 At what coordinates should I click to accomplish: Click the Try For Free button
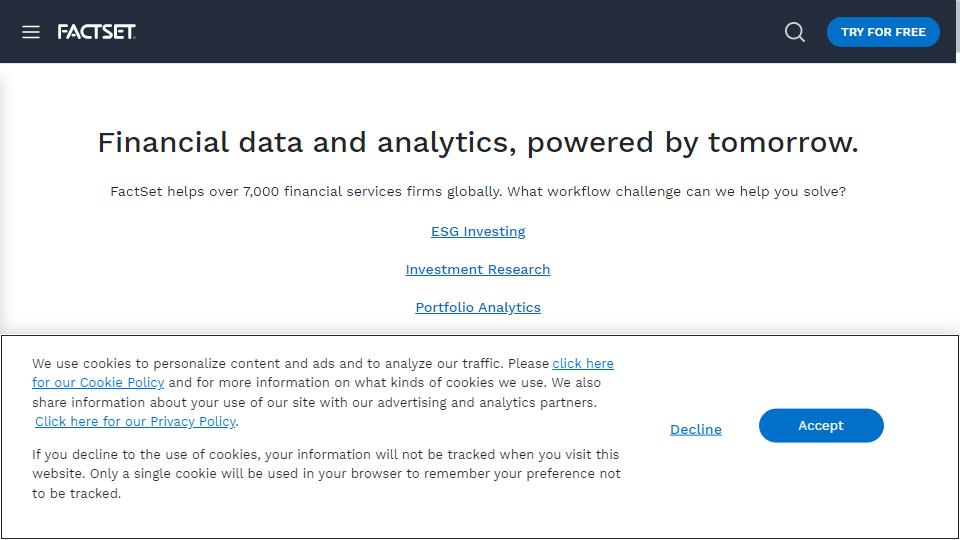(x=883, y=32)
